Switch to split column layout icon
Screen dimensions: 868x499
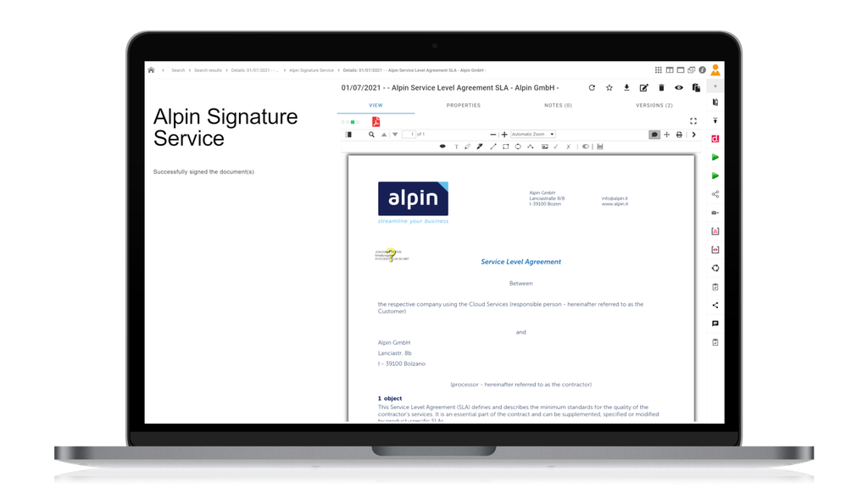670,70
